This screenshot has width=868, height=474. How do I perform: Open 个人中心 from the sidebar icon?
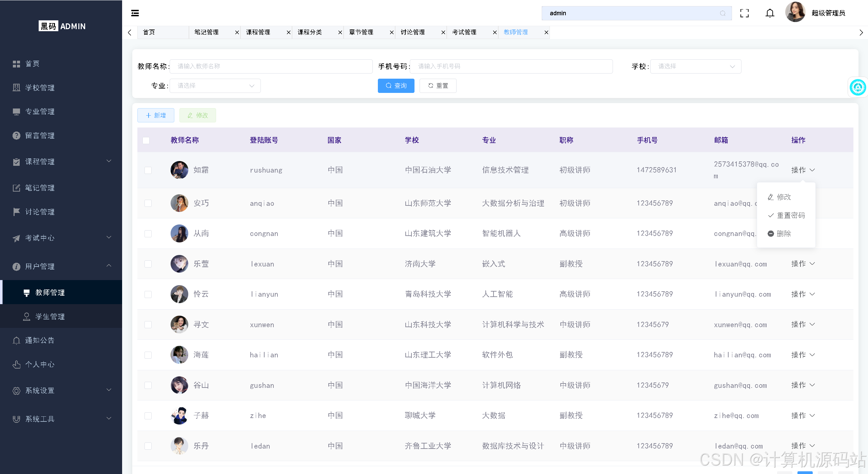point(16,364)
